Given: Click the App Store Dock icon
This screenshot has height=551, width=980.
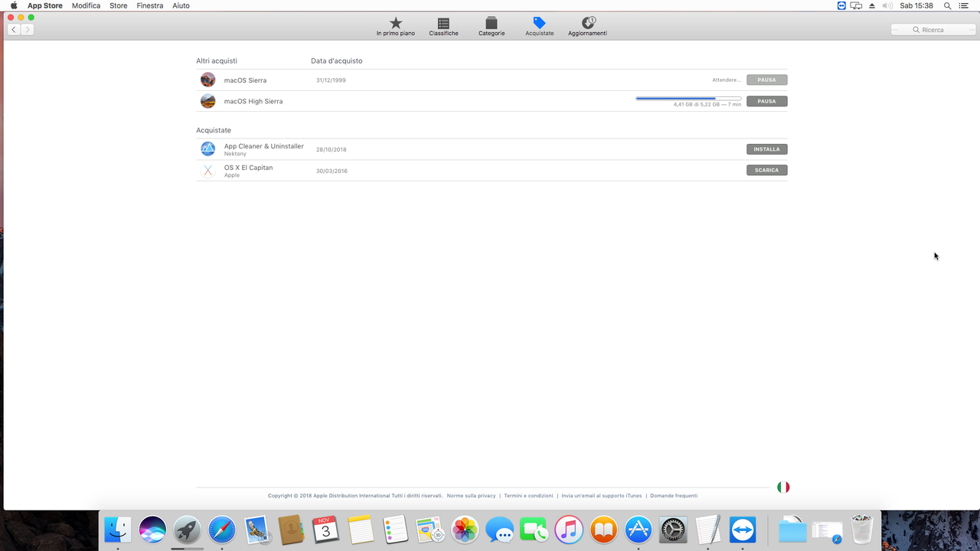Looking at the screenshot, I should [x=639, y=530].
